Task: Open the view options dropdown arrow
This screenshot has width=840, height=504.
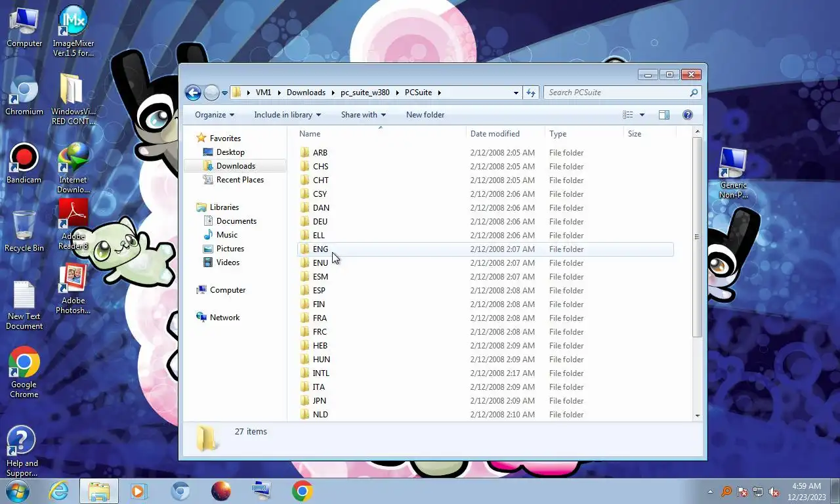Action: click(x=642, y=115)
